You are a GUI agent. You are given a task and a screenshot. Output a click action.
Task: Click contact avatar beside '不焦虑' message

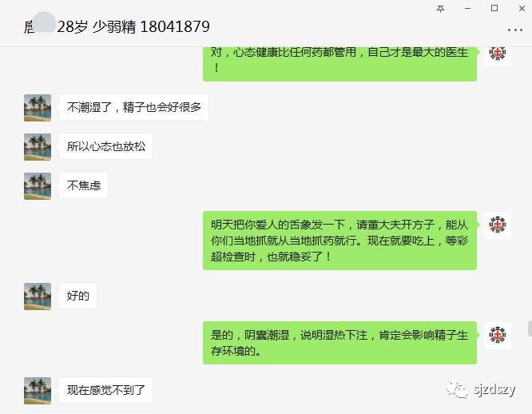tap(38, 186)
